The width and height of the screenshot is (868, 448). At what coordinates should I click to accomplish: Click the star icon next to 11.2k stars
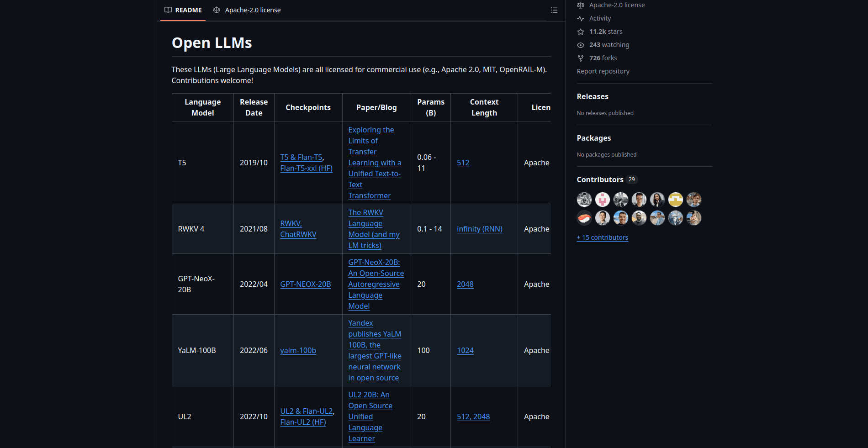pos(581,32)
